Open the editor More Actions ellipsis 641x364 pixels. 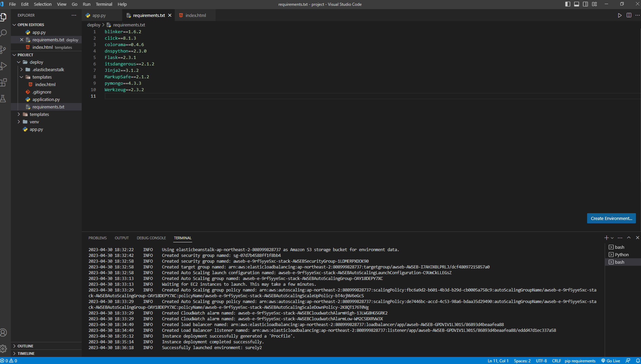[x=637, y=15]
